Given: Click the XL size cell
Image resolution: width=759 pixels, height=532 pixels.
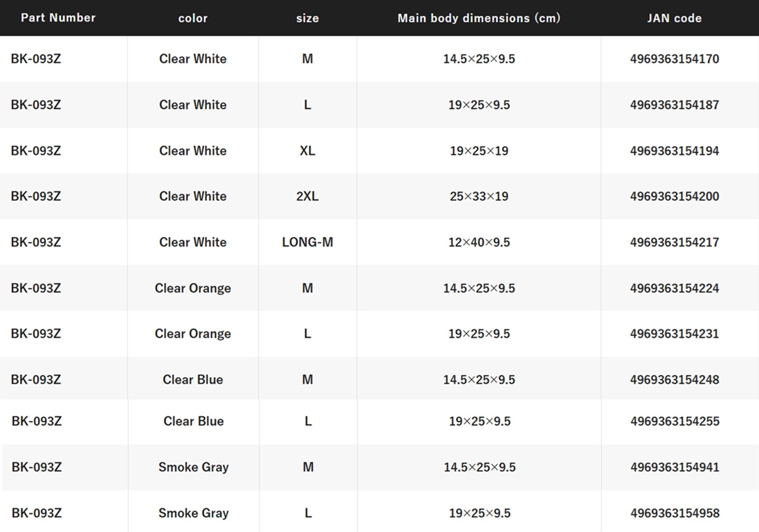Looking at the screenshot, I should [307, 151].
